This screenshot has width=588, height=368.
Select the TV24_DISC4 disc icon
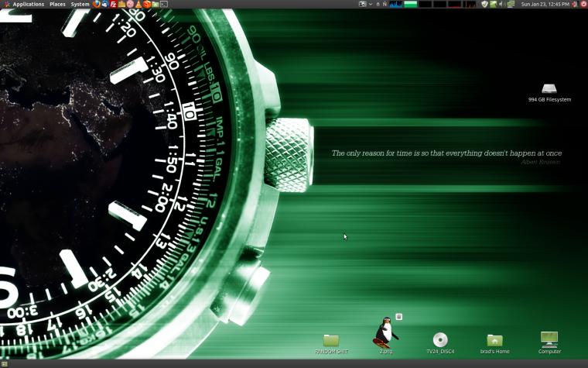tap(440, 343)
